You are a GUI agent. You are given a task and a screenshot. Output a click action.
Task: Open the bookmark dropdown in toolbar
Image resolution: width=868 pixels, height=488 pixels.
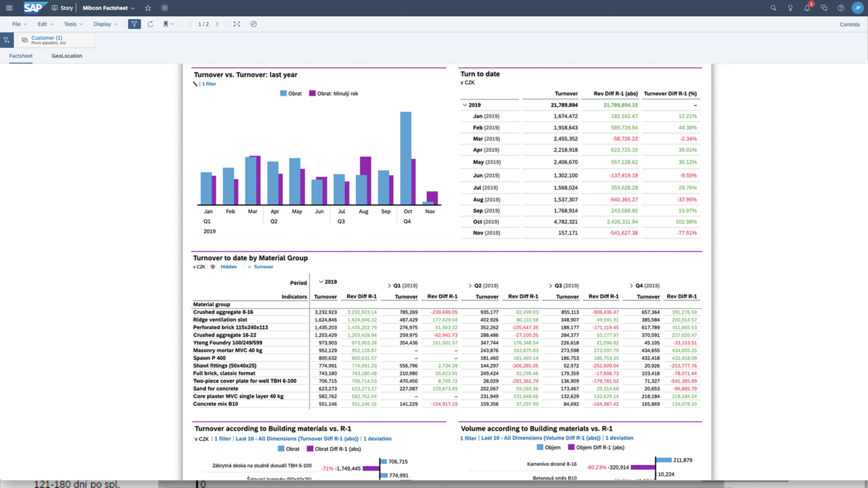point(168,24)
